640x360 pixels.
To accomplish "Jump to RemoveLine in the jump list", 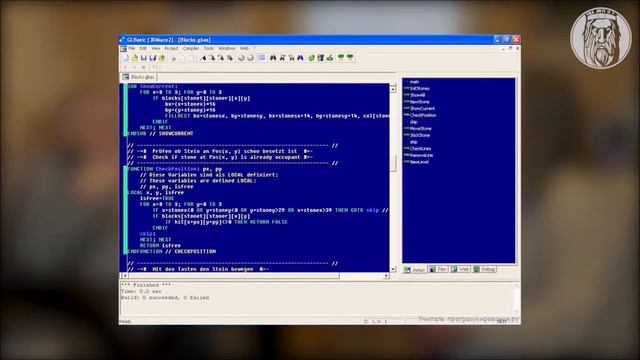I will [422, 155].
